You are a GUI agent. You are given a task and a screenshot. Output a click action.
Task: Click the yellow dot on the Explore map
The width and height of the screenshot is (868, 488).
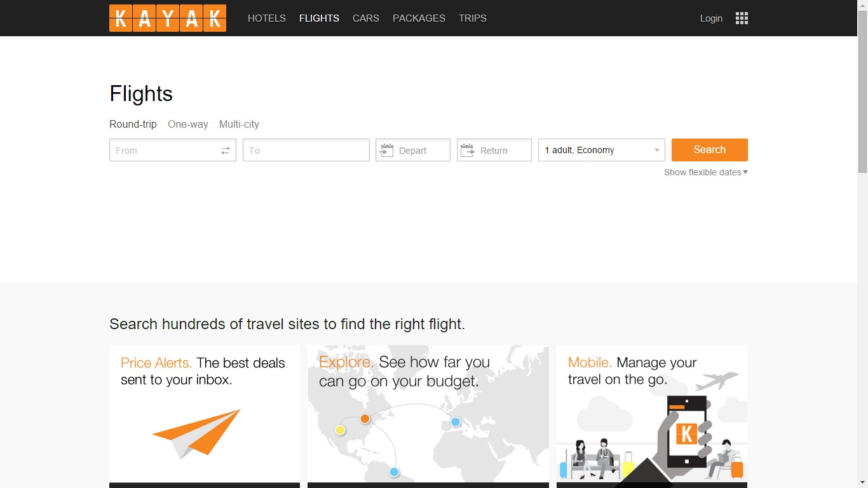coord(340,430)
